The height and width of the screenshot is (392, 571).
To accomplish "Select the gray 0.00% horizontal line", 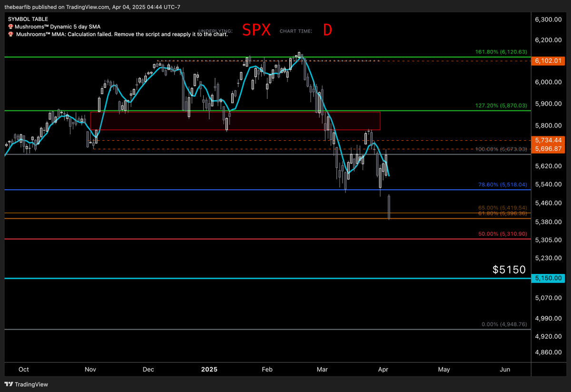I will (267, 329).
